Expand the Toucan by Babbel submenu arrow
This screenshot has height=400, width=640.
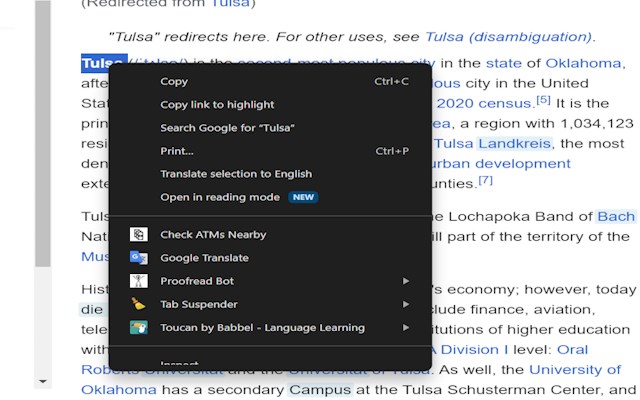pos(406,327)
